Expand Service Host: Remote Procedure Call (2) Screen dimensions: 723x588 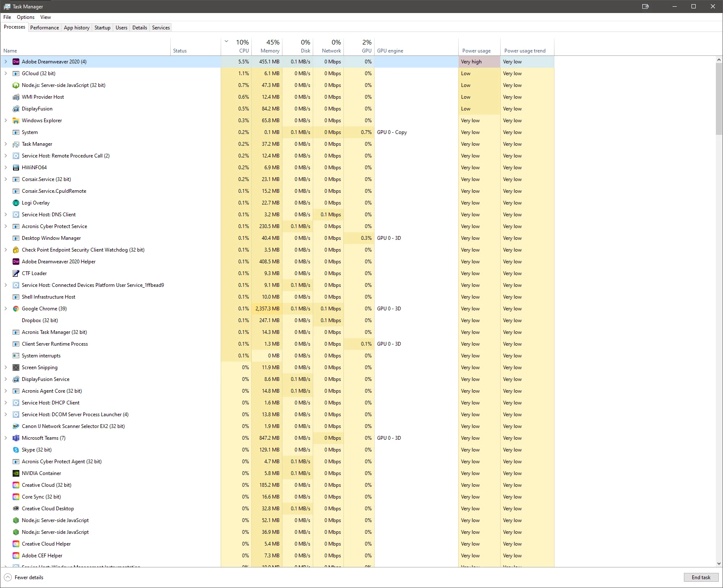6,156
